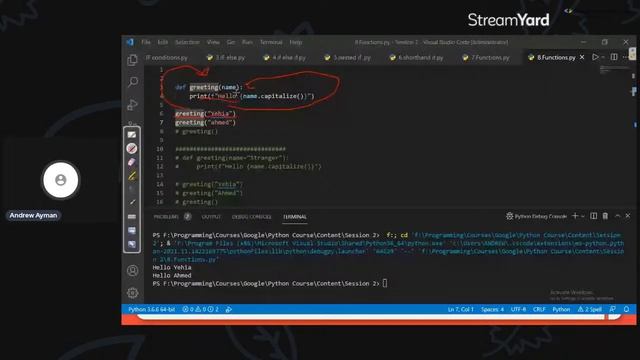Select the pink eraser annotation tool
This screenshot has width=640, height=360.
132,162
